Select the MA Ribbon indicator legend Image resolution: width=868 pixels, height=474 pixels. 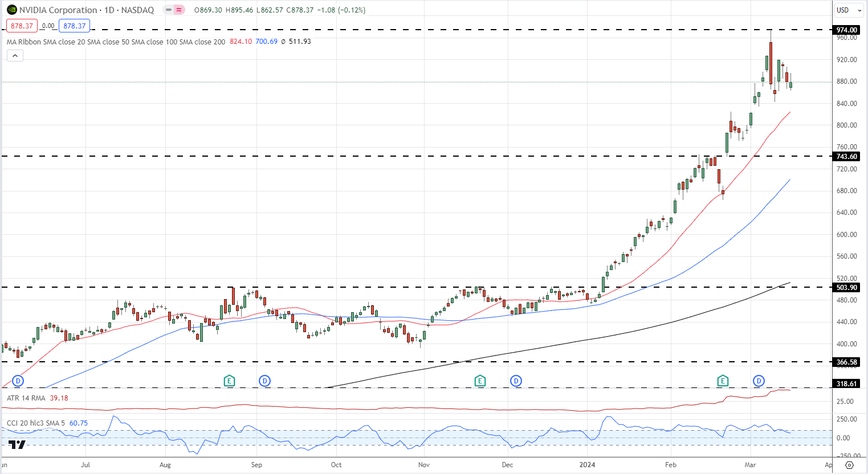pyautogui.click(x=116, y=42)
